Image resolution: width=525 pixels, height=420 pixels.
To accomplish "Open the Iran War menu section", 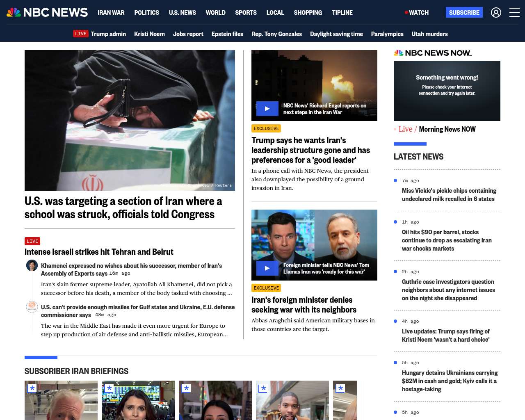I will (x=111, y=12).
